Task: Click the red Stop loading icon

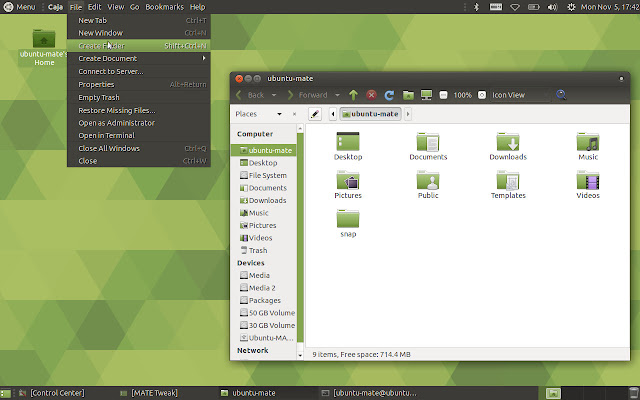Action: pos(371,95)
